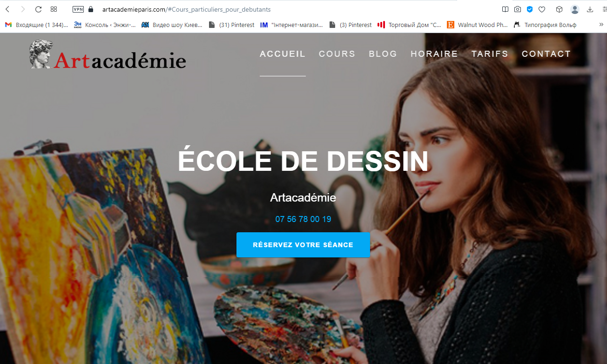Open the Gmail Входящие bookmark
The height and width of the screenshot is (364, 607).
[36, 25]
